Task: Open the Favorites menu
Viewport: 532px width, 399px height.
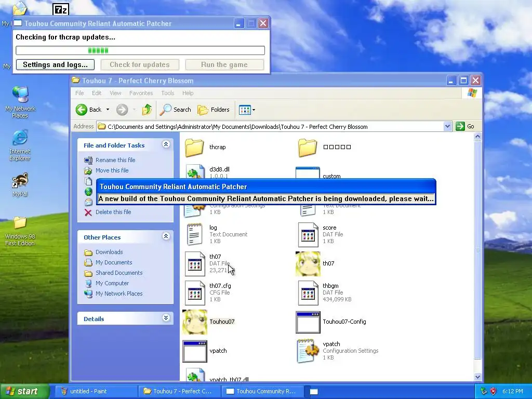Action: click(141, 93)
